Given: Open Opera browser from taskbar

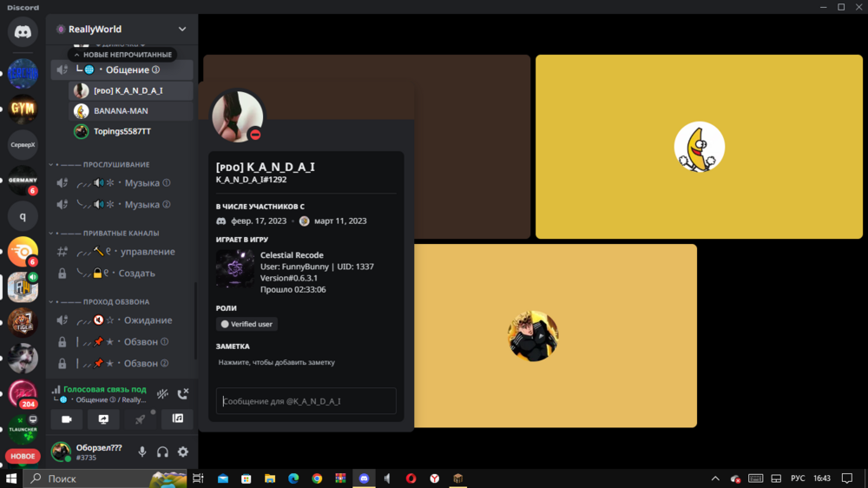Looking at the screenshot, I should tap(411, 478).
